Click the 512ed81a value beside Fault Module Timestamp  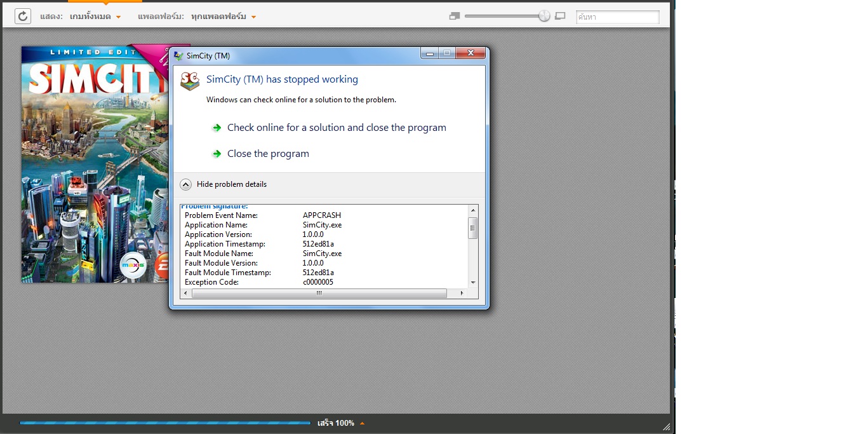click(x=318, y=273)
